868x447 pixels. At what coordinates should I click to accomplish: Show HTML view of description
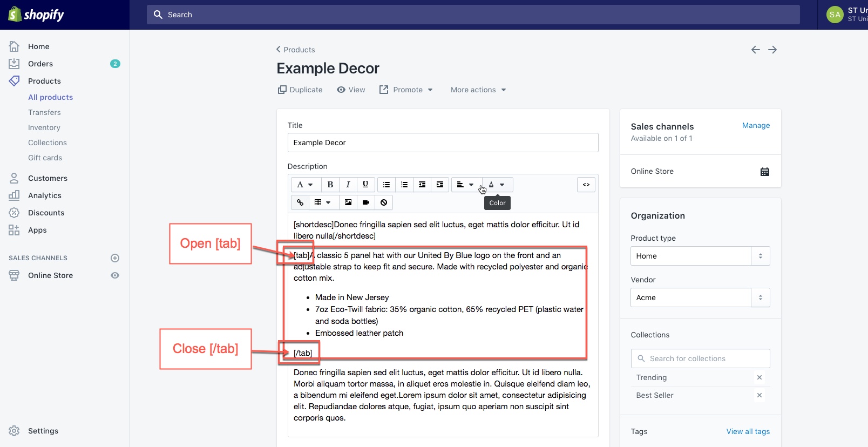[x=586, y=185]
